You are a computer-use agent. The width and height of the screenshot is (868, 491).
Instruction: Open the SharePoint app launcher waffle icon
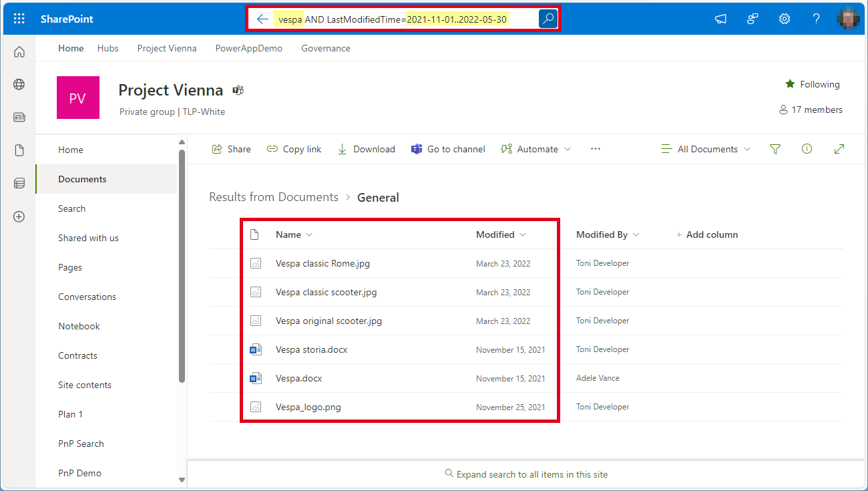18,18
